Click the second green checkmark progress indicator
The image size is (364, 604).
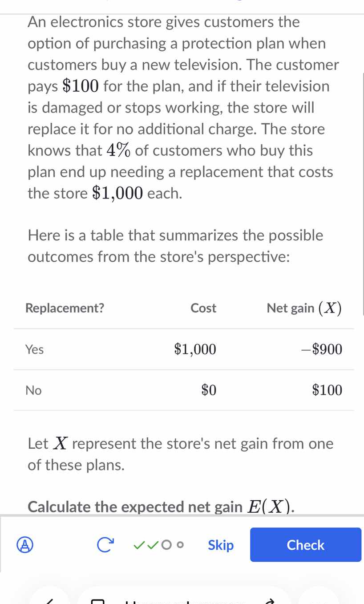[x=152, y=545]
